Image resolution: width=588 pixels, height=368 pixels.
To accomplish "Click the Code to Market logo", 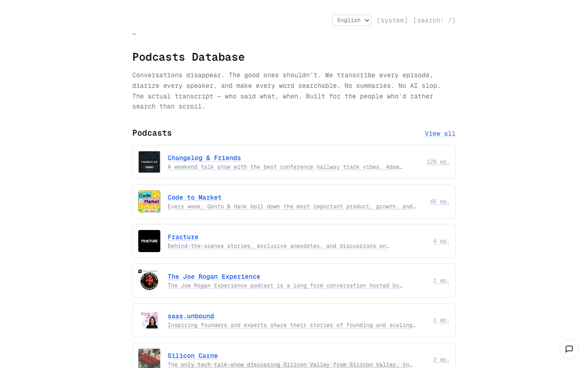I will pyautogui.click(x=149, y=201).
